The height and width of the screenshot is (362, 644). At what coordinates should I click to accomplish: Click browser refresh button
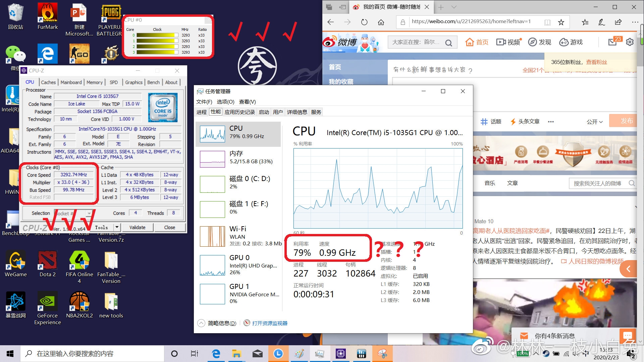point(364,22)
